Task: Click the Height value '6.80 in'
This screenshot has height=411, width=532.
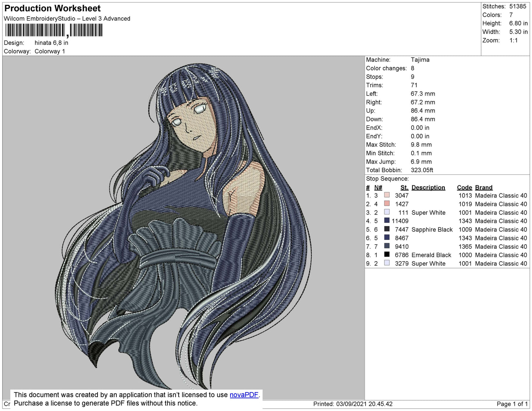Action: click(x=518, y=23)
